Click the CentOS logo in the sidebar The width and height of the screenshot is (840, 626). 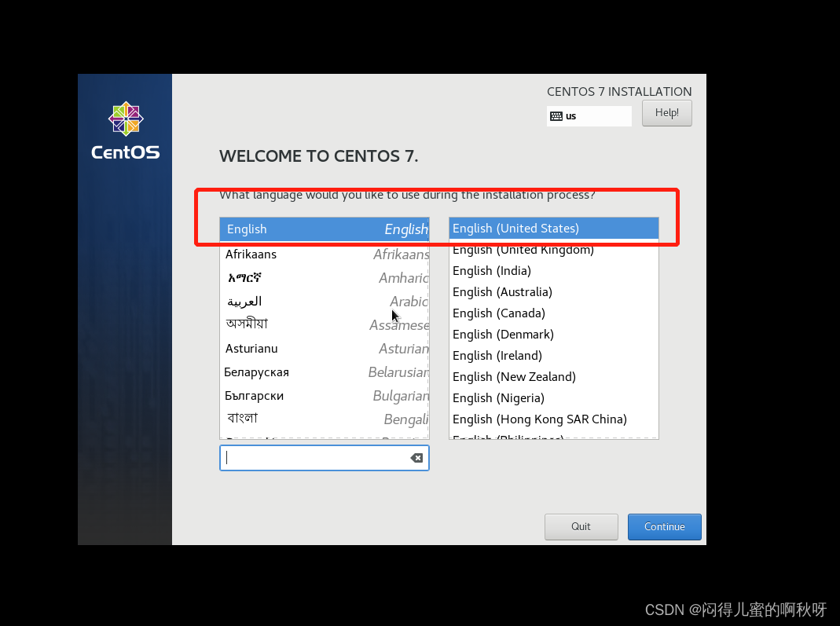(x=126, y=130)
